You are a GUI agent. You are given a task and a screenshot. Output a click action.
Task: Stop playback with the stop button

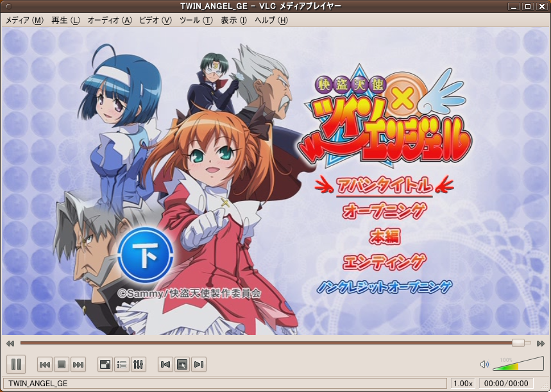coord(62,364)
